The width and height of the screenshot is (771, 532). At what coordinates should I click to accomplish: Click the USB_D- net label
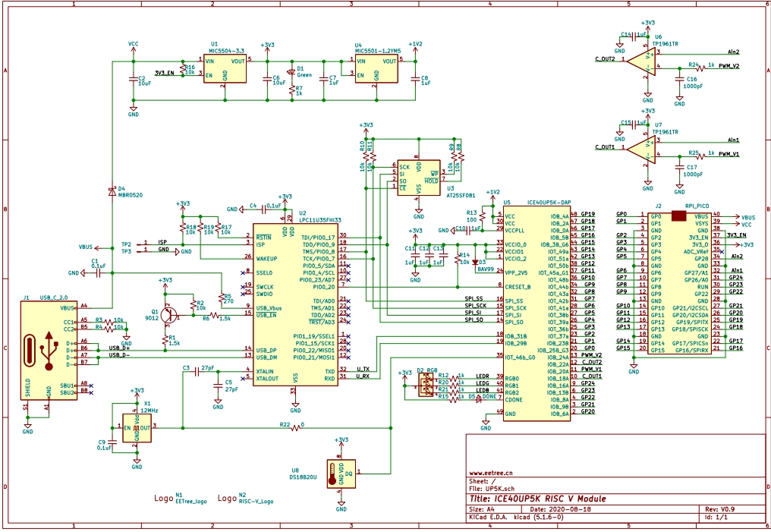[x=119, y=355]
